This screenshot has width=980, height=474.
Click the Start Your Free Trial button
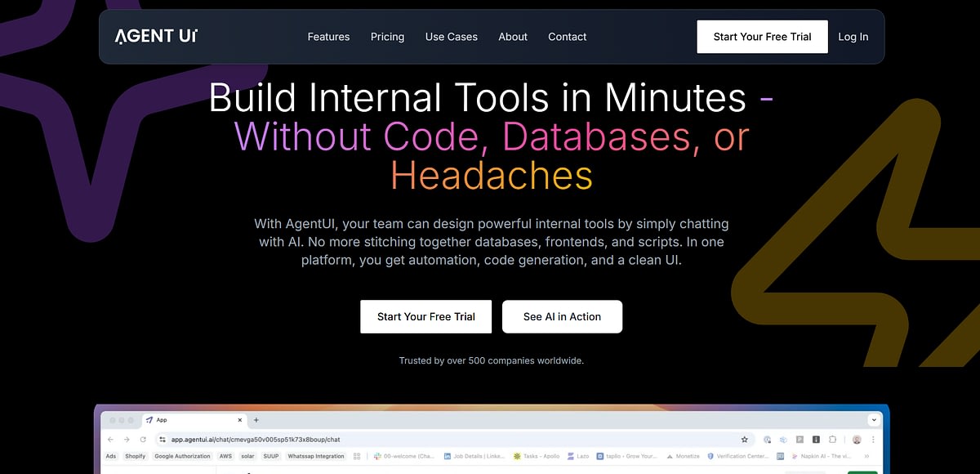(762, 36)
